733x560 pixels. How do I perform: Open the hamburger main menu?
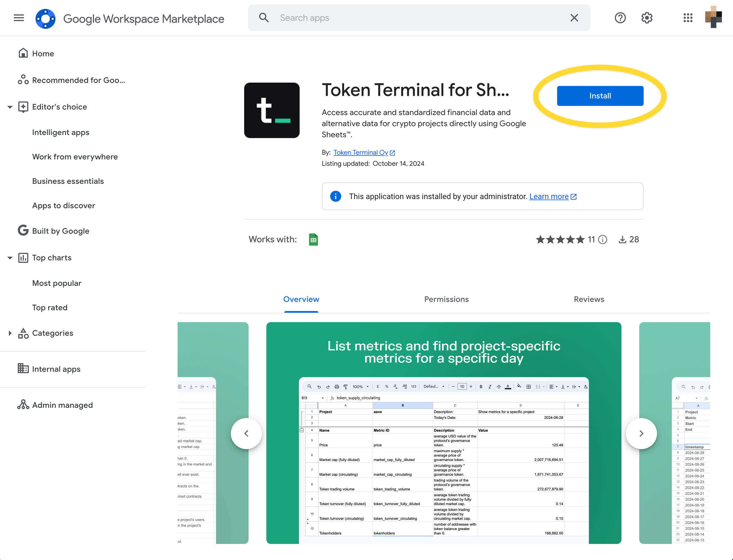[19, 18]
